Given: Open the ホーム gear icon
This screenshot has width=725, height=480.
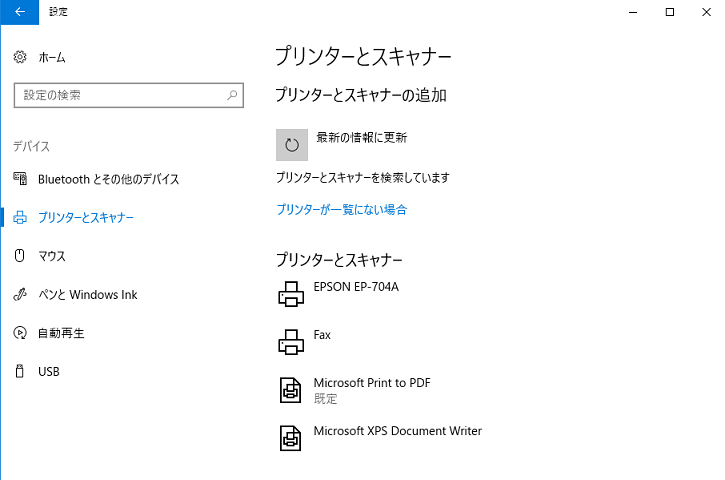Looking at the screenshot, I should (x=20, y=57).
